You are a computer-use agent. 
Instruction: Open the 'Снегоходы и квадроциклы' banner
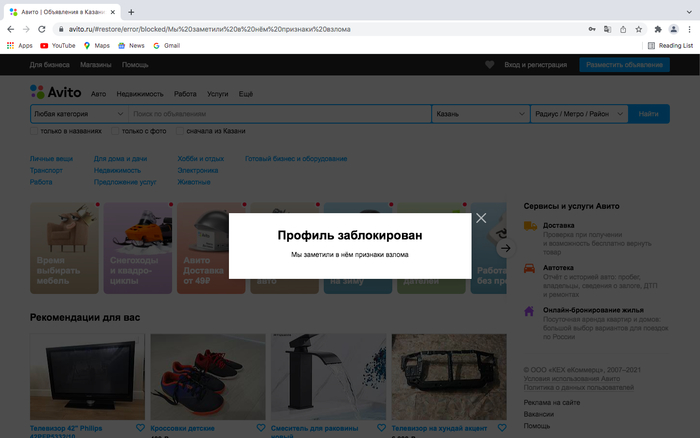138,248
